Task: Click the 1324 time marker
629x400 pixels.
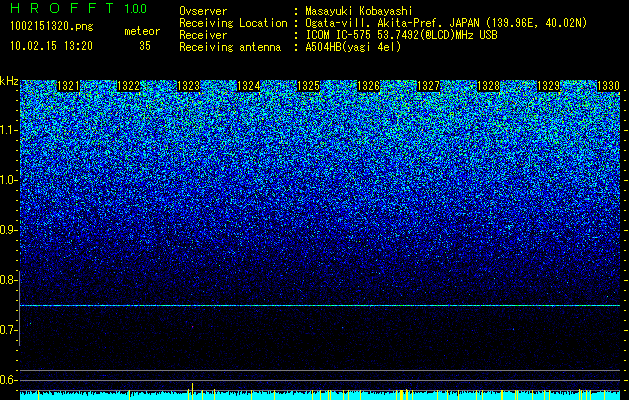Action: [249, 86]
